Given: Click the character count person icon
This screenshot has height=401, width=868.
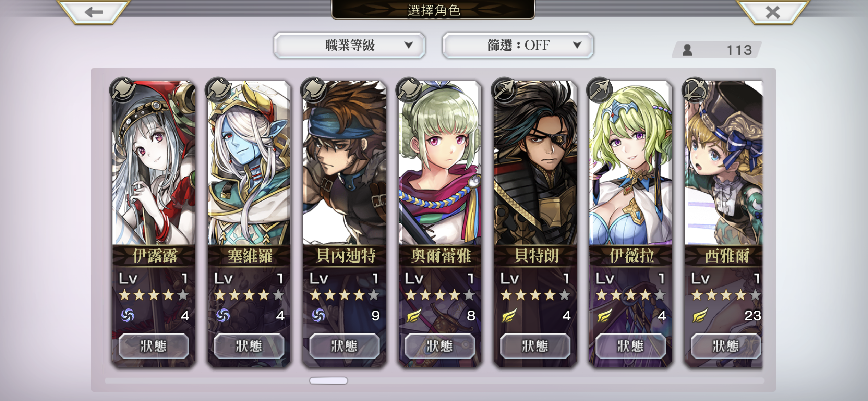Looking at the screenshot, I should (x=687, y=50).
